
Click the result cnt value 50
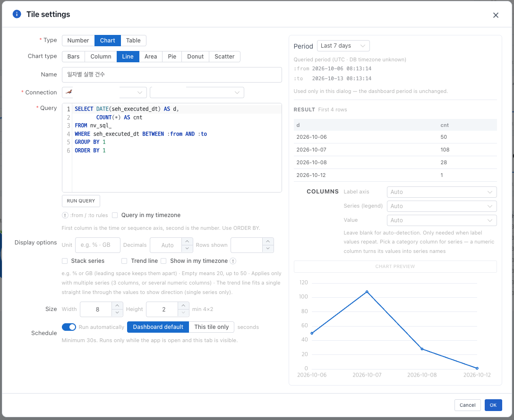(x=444, y=137)
